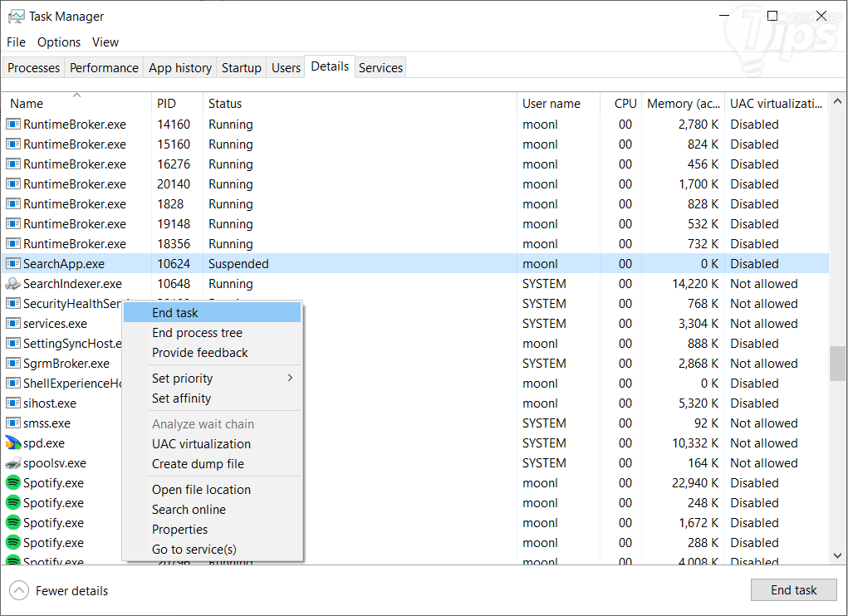Click the scrollbar down arrow
Viewport: 848px width, 616px height.
click(838, 555)
